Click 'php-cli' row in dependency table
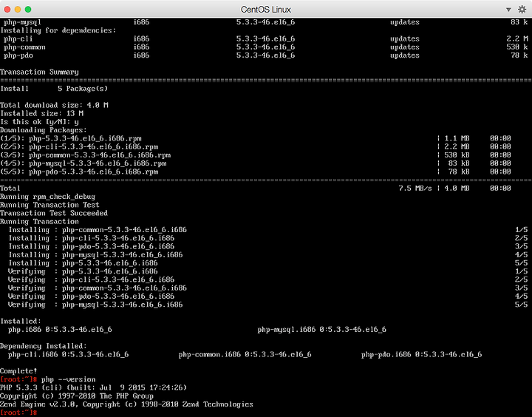The image size is (532, 417). pyautogui.click(x=266, y=38)
